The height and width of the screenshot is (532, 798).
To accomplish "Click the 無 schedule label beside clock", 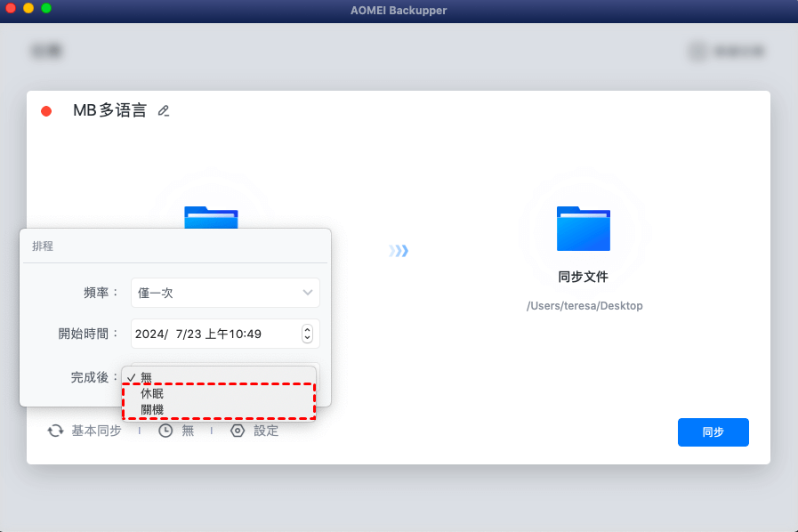I will [188, 431].
